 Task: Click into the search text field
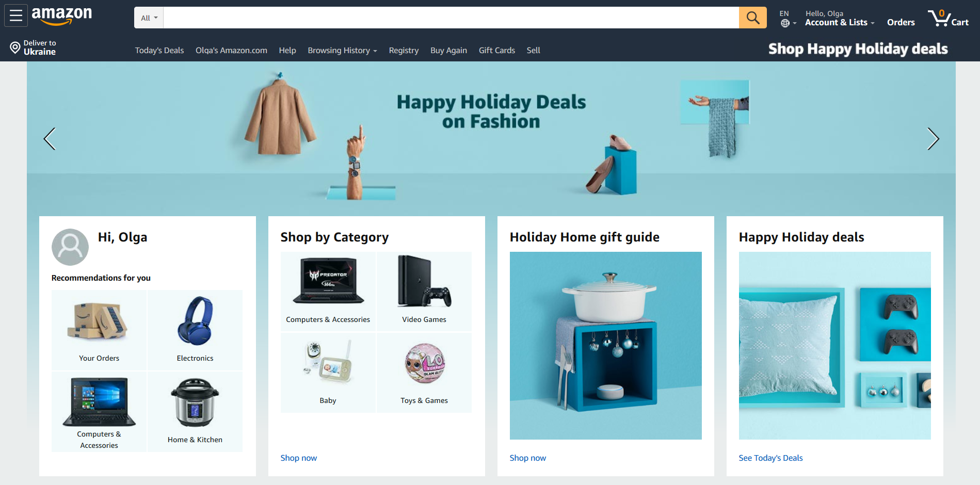[x=451, y=18]
